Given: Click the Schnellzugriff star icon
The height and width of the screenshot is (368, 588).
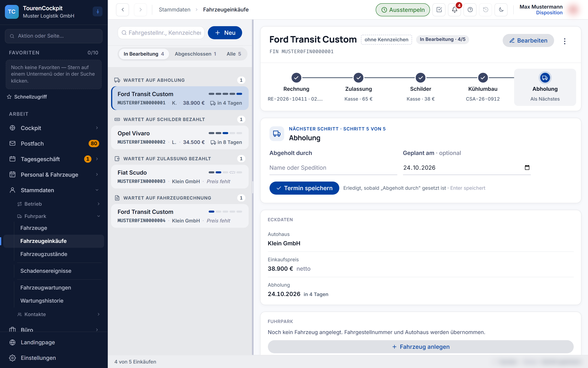Looking at the screenshot, I should pos(9,97).
